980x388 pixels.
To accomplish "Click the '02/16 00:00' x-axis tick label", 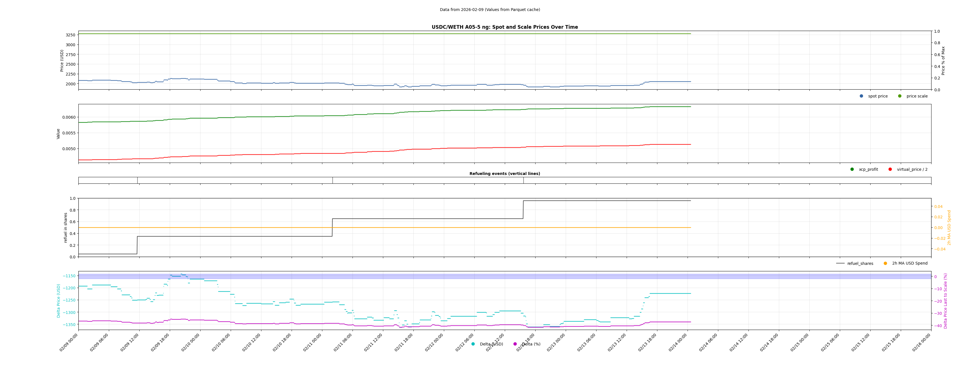I will [x=921, y=342].
